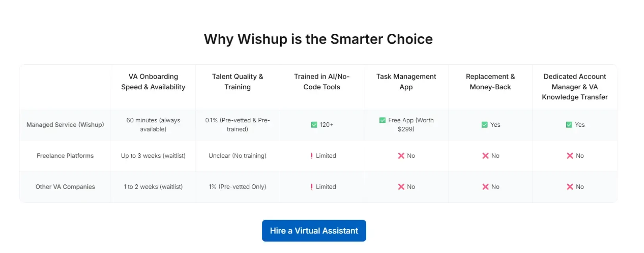Click the exclamation icon beside Limited for Other VA Companies
The image size is (644, 253).
312,187
